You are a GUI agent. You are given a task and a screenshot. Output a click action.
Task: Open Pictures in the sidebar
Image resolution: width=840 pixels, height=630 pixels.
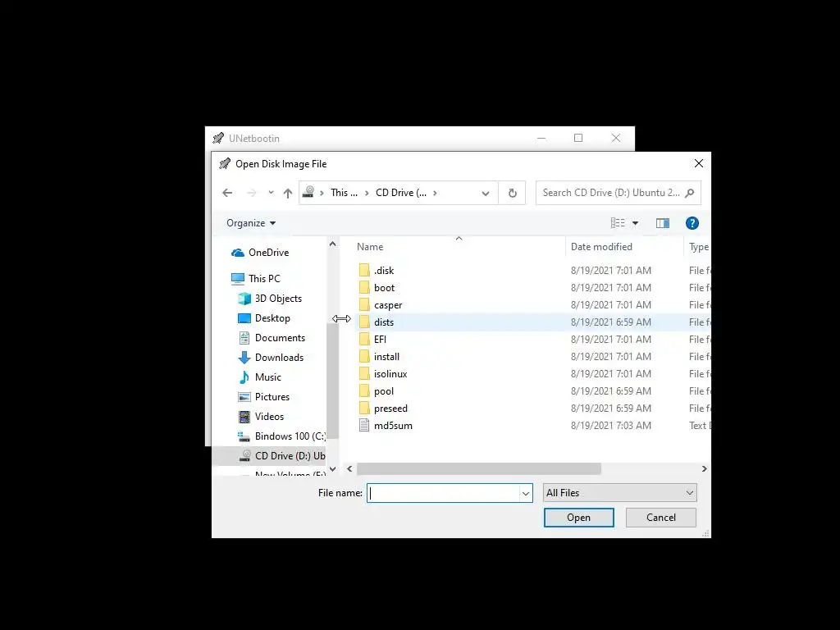tap(272, 397)
